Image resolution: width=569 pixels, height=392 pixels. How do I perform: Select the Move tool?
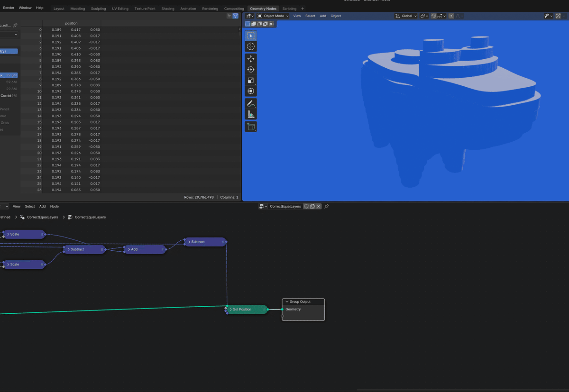251,59
